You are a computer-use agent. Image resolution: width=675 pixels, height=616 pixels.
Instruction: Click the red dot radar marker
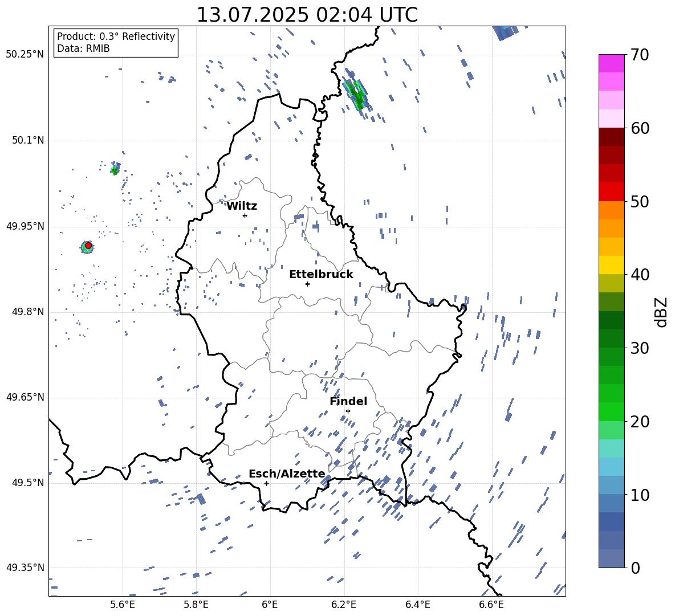tap(88, 246)
